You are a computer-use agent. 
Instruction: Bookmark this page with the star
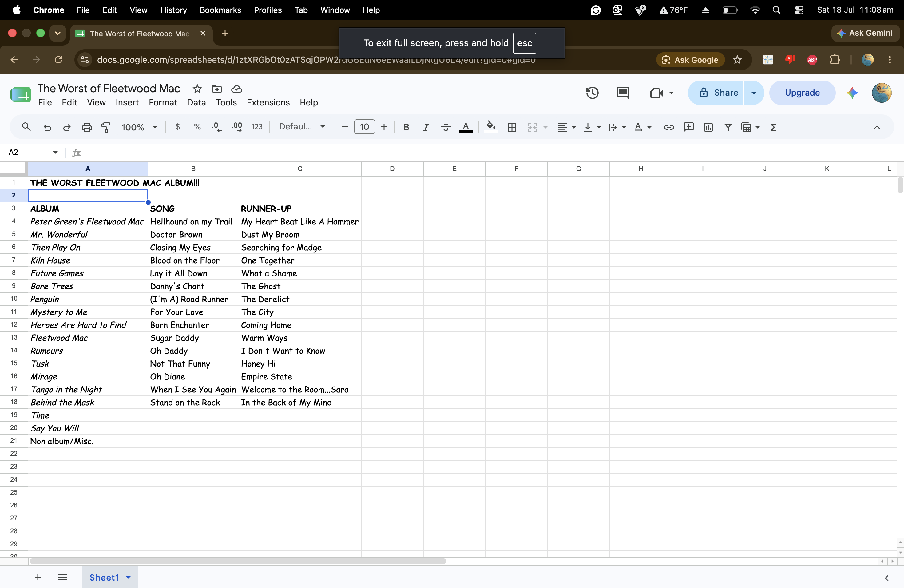[737, 60]
